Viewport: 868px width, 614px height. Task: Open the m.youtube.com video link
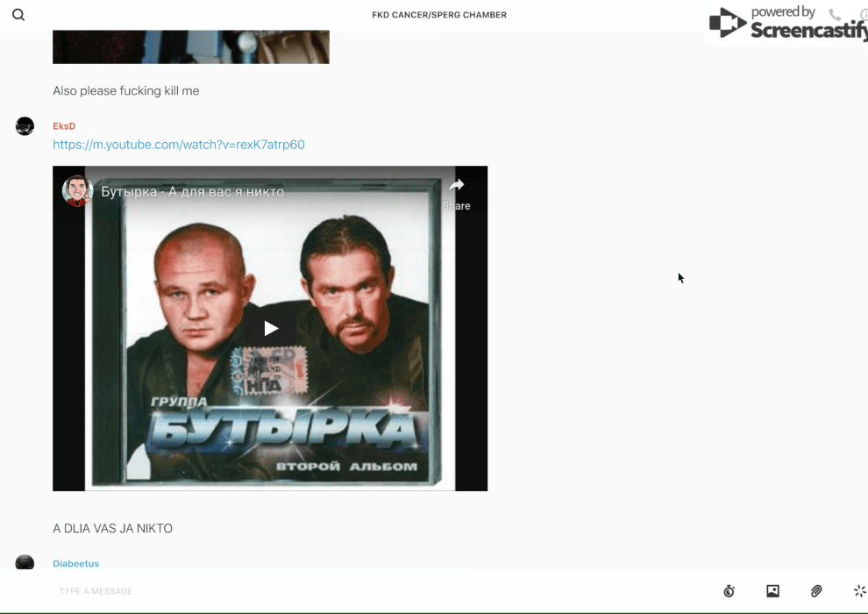pos(179,145)
